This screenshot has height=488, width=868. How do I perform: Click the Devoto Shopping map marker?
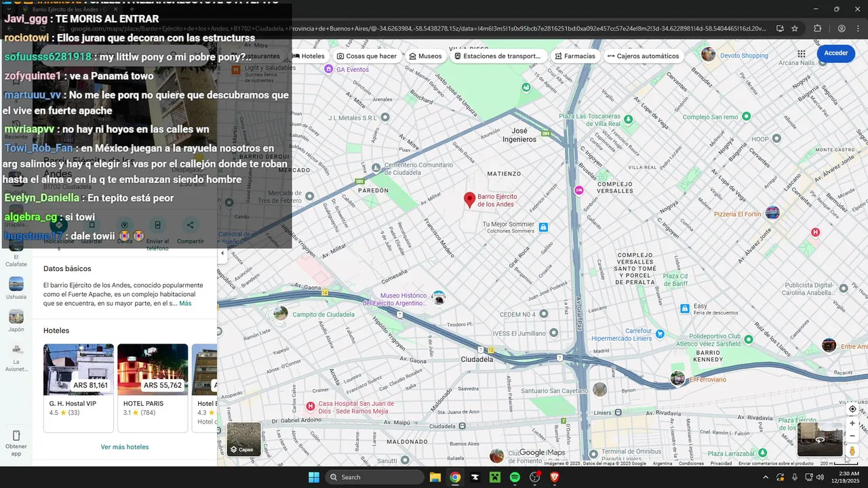[709, 55]
